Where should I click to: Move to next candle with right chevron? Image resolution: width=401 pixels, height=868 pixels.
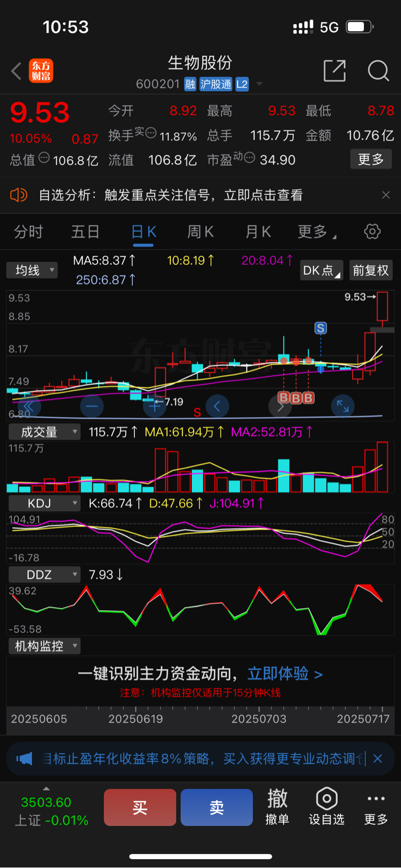(280, 406)
